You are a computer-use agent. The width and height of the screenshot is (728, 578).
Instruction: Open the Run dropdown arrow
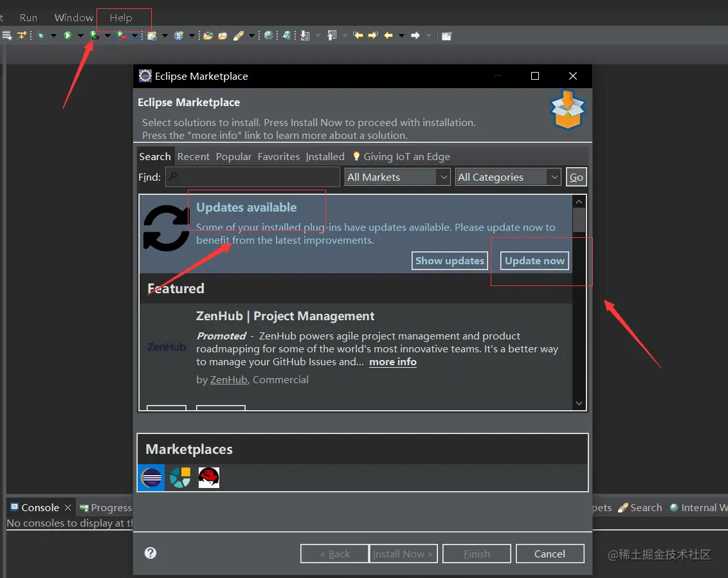[x=80, y=35]
